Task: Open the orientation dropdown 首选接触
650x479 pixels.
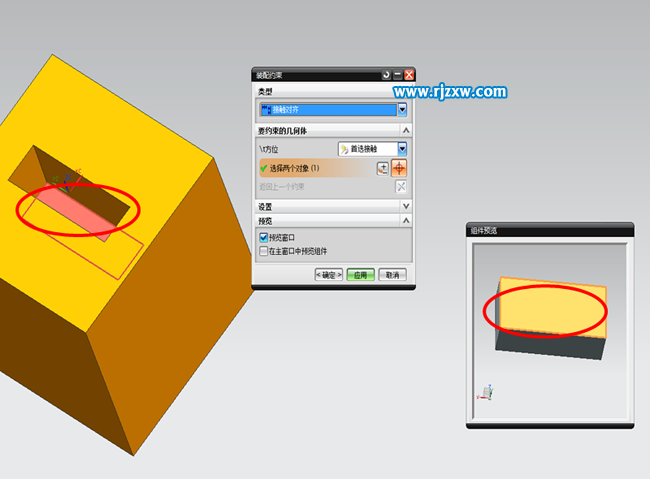Action: 402,149
